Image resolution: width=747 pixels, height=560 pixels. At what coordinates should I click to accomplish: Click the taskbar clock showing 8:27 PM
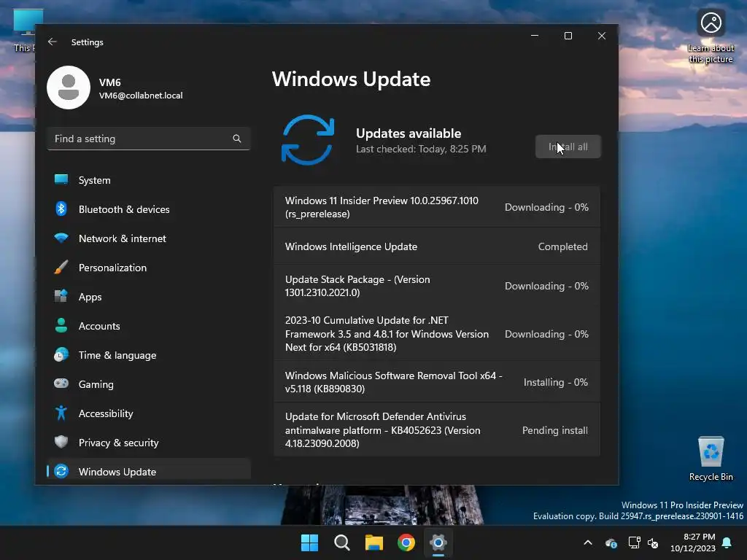[693, 542]
